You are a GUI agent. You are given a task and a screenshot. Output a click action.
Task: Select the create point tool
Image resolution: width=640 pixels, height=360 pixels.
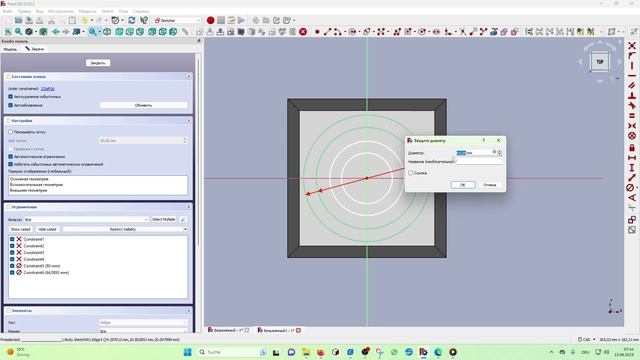pos(317,31)
